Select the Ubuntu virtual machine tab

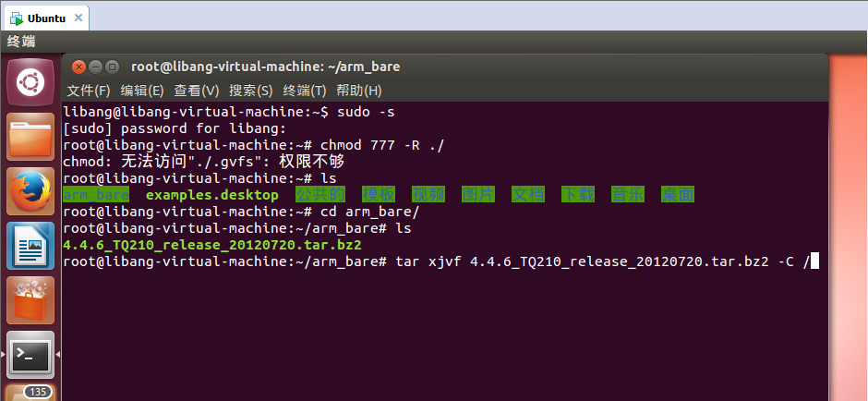coord(45,18)
